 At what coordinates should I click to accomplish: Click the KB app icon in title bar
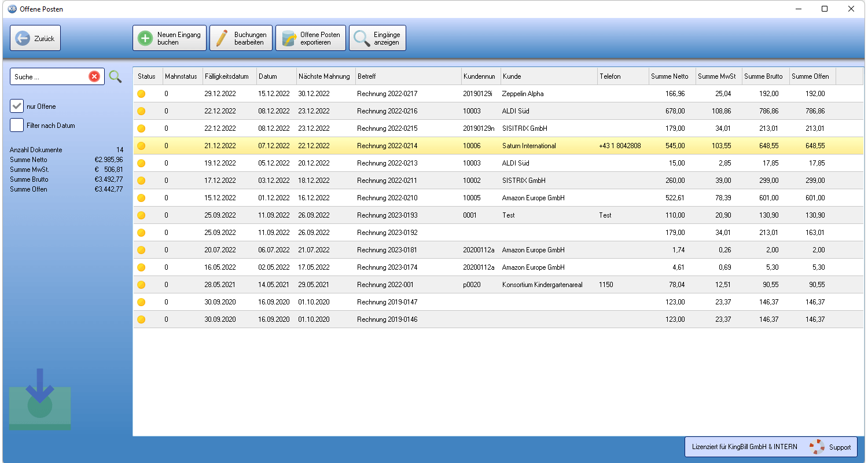12,9
